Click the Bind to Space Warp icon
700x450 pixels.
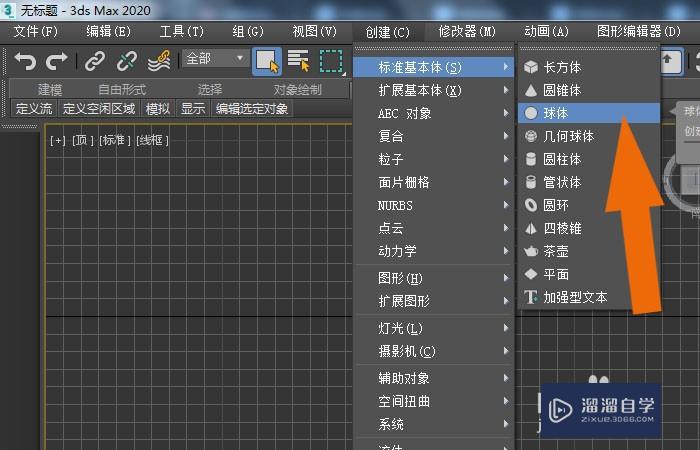(x=159, y=61)
